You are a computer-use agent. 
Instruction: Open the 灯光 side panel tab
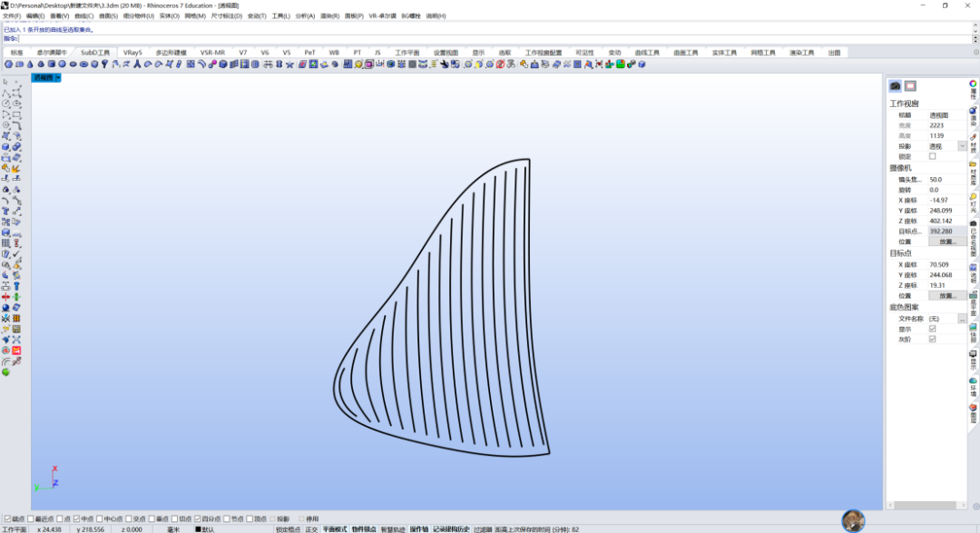pos(973,202)
